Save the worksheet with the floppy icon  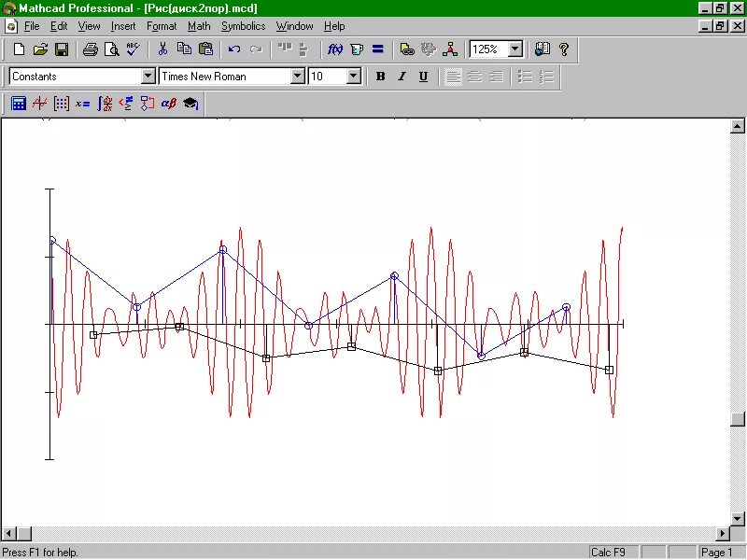[62, 49]
